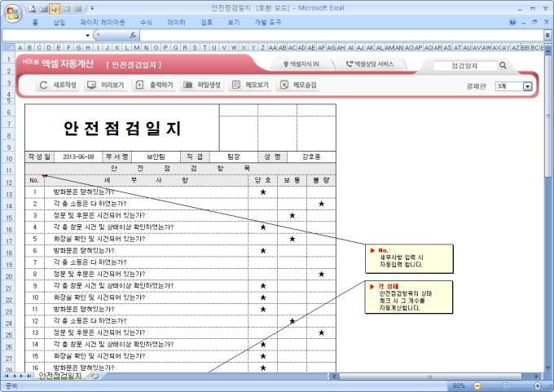Click the zoom in plus button
554x392 pixels.
click(x=538, y=386)
